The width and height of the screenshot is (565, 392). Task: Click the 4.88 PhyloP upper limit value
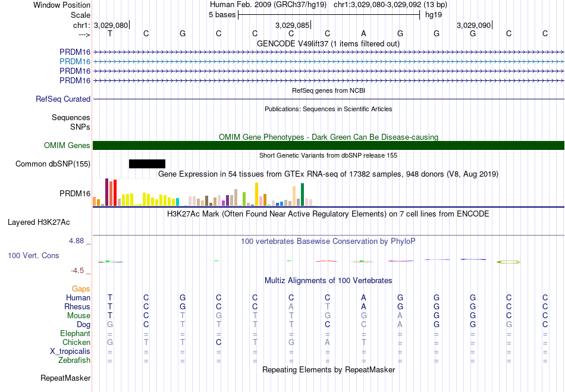pyautogui.click(x=76, y=241)
